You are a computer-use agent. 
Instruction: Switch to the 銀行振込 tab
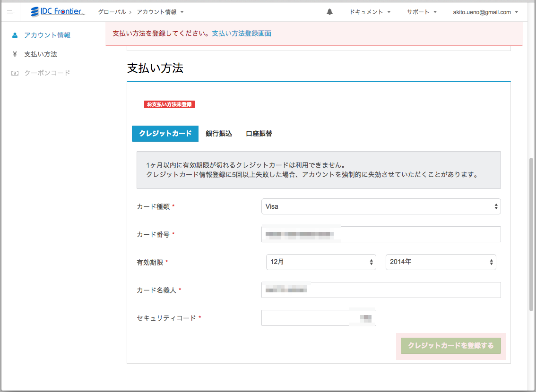218,134
